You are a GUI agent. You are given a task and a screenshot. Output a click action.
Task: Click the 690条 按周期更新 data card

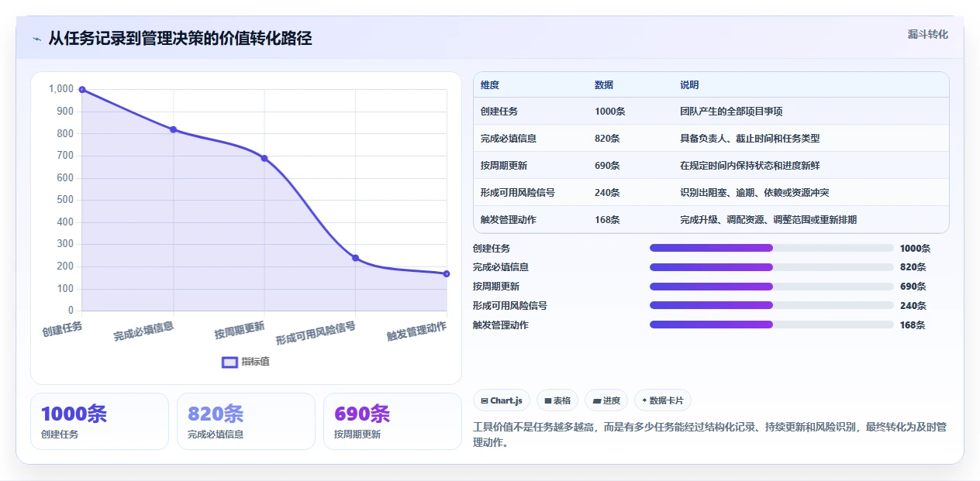pos(392,421)
